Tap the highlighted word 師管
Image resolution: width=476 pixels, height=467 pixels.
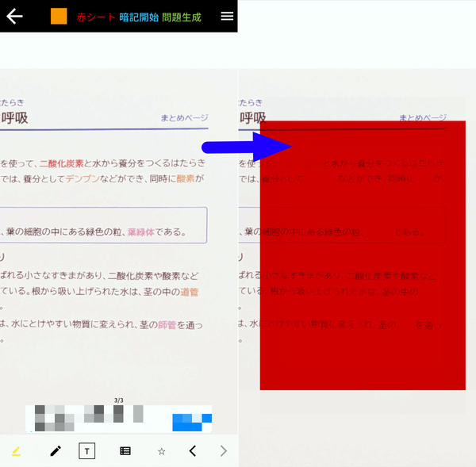167,325
